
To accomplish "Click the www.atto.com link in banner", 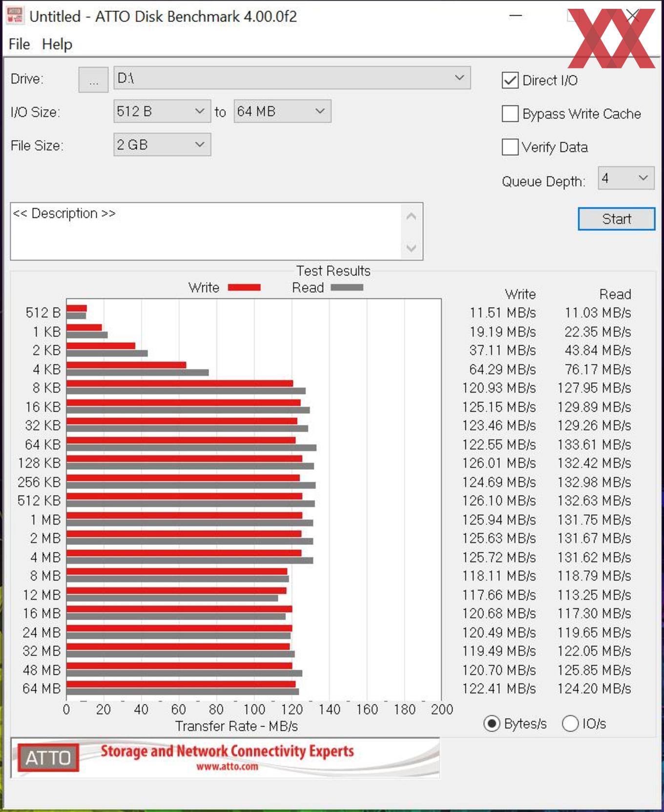I will point(227,767).
